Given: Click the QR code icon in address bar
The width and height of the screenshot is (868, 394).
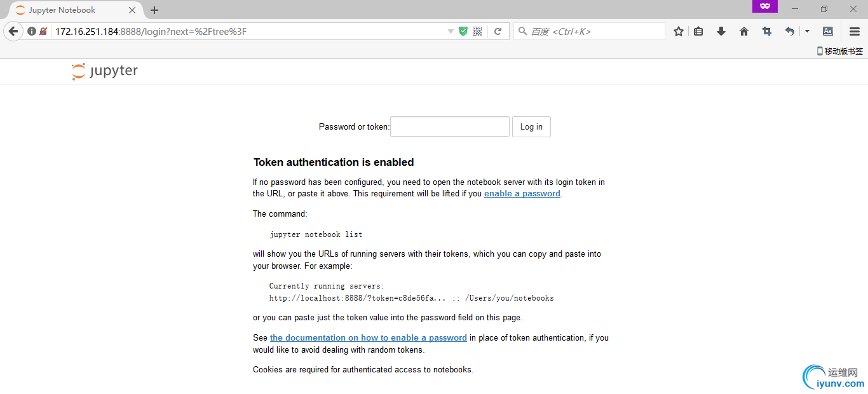Looking at the screenshot, I should [x=477, y=31].
